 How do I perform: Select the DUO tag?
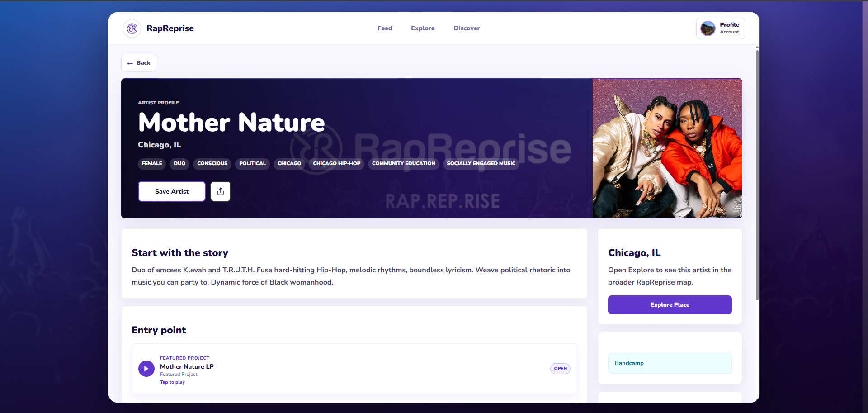[179, 164]
